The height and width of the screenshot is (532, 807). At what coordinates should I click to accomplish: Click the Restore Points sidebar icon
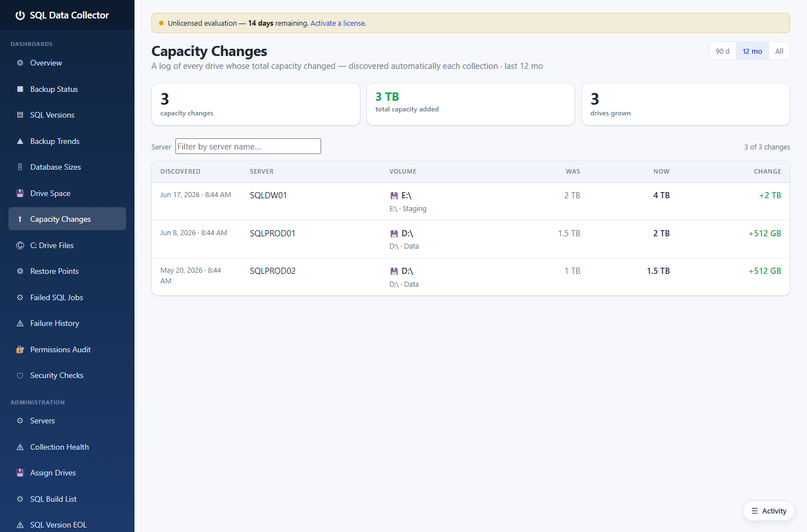tap(20, 271)
